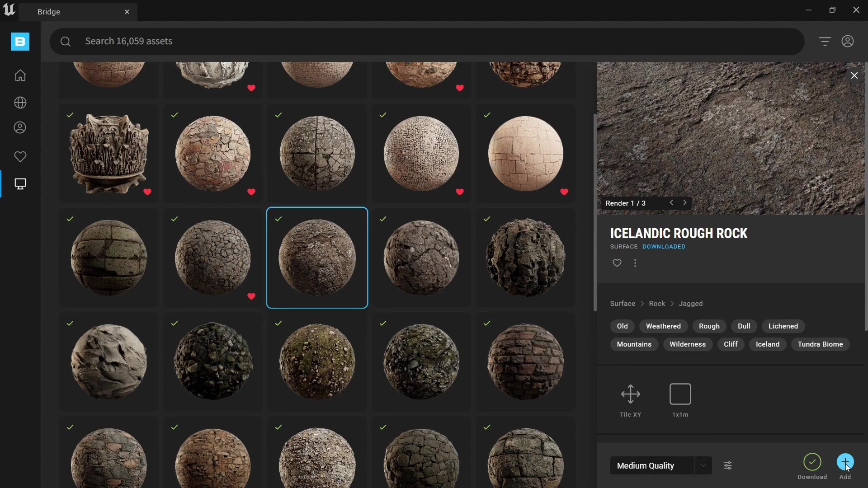Image resolution: width=868 pixels, height=488 pixels.
Task: Select Surface category in breadcrumb
Action: (623, 303)
